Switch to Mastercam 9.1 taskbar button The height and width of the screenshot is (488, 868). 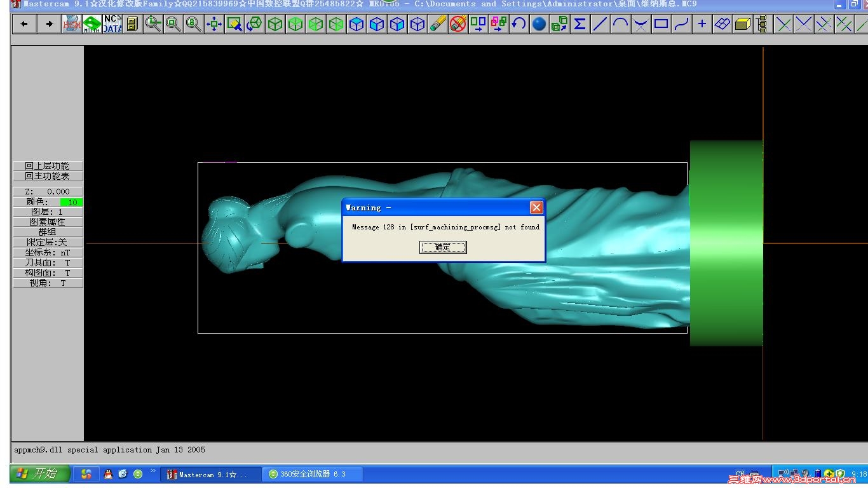click(x=212, y=474)
